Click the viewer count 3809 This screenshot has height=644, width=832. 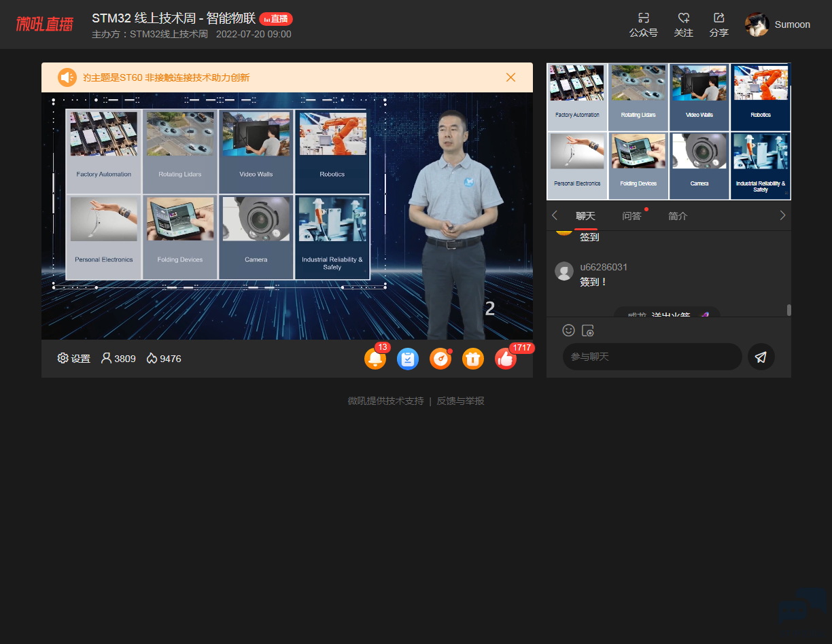[118, 358]
